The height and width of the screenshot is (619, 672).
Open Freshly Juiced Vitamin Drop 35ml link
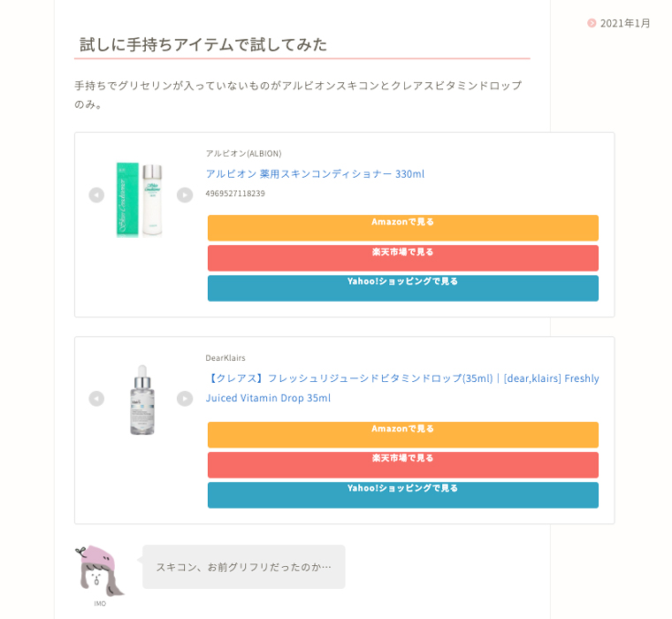click(402, 388)
